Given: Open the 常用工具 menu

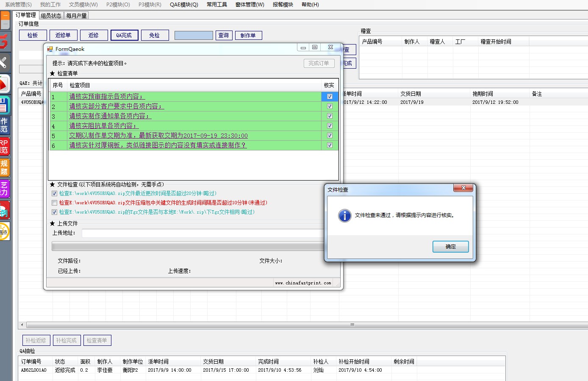Looking at the screenshot, I should 216,5.
